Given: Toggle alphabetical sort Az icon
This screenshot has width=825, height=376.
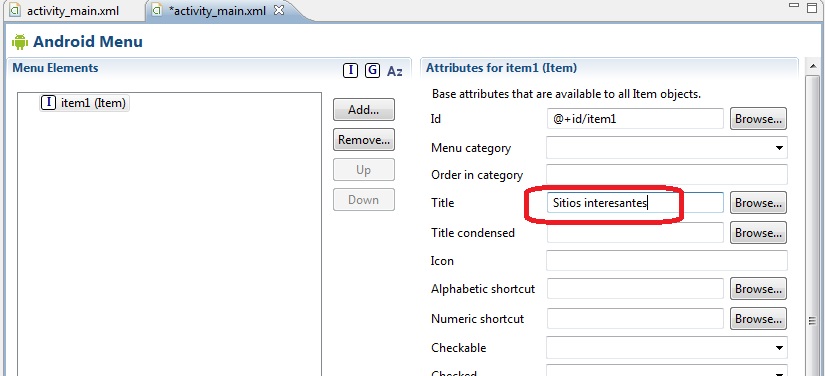Looking at the screenshot, I should 395,71.
